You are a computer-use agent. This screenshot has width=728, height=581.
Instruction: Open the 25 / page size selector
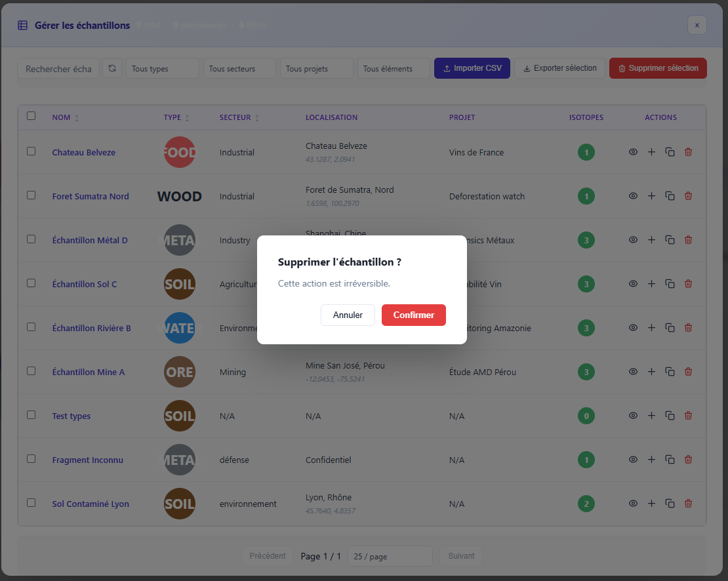tap(390, 556)
